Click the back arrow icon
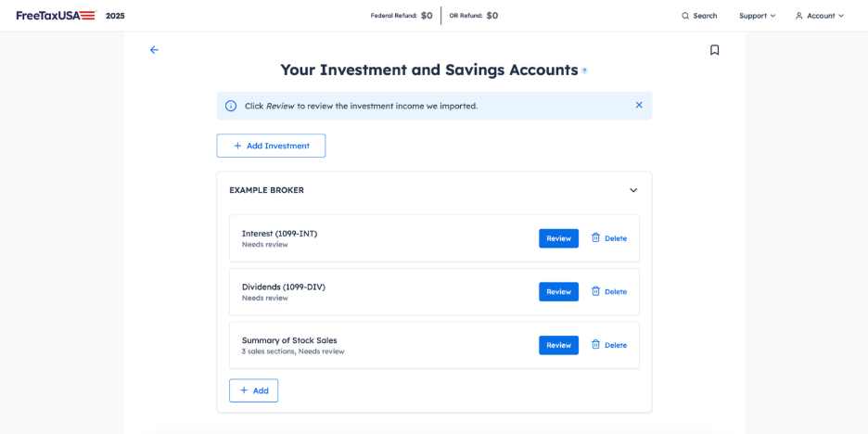Image resolution: width=868 pixels, height=434 pixels. coord(154,50)
